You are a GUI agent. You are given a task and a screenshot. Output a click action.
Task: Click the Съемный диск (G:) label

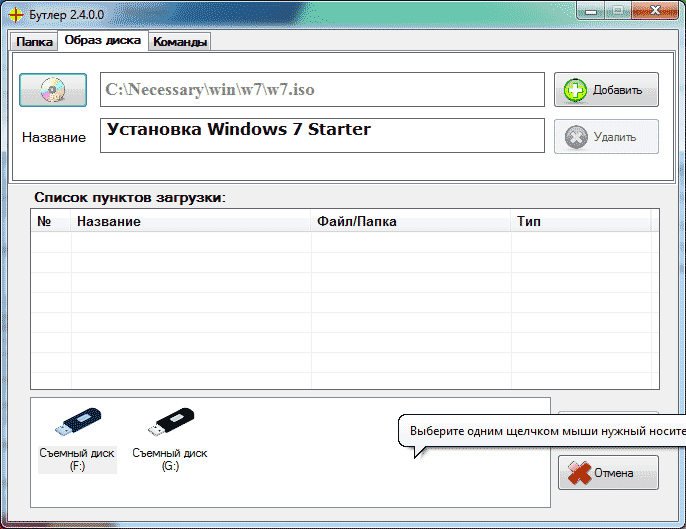click(170, 459)
